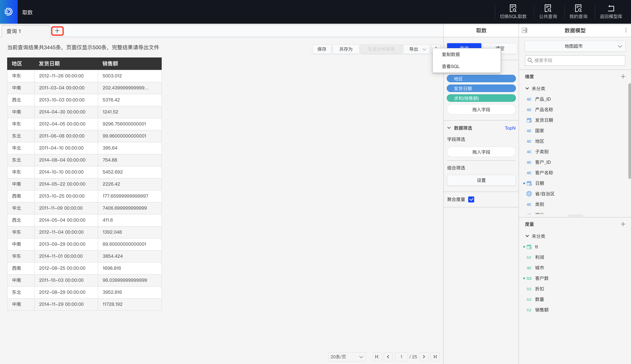Click the TopN link
This screenshot has width=631, height=364.
pos(510,128)
